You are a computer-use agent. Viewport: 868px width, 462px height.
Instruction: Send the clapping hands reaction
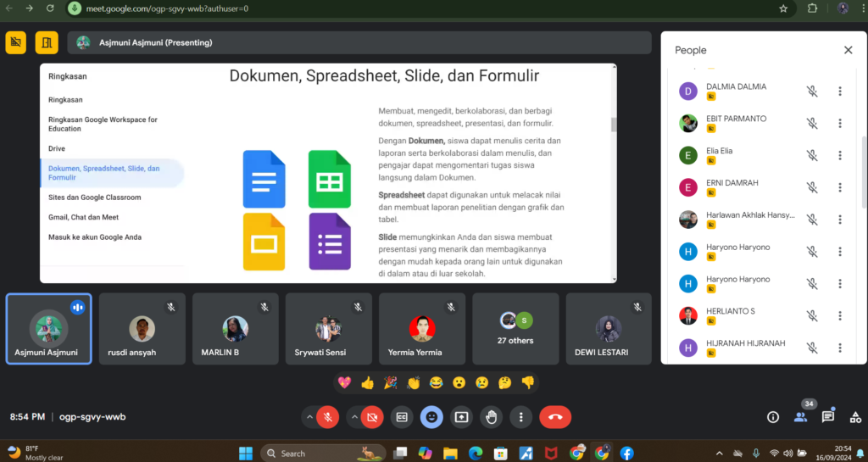[x=414, y=382]
